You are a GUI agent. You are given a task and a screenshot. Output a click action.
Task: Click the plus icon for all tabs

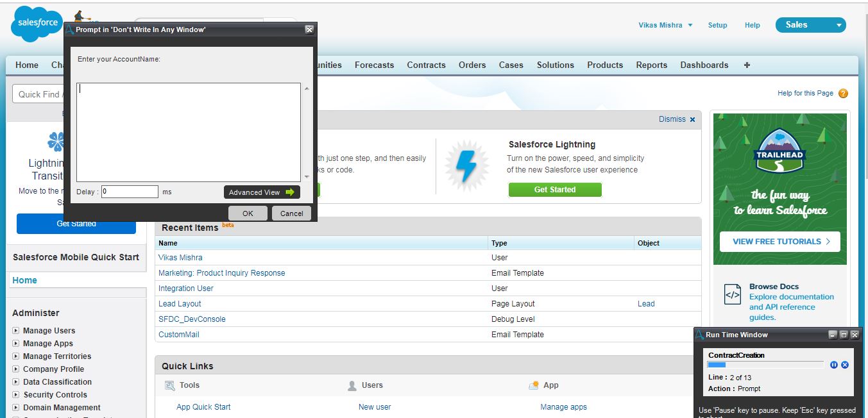point(747,65)
